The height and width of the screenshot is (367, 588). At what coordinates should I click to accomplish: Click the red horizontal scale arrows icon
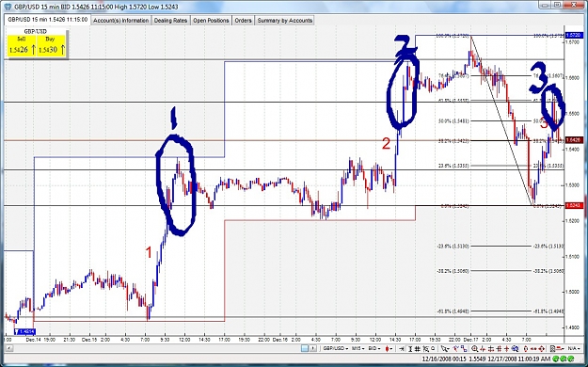[x=533, y=348]
